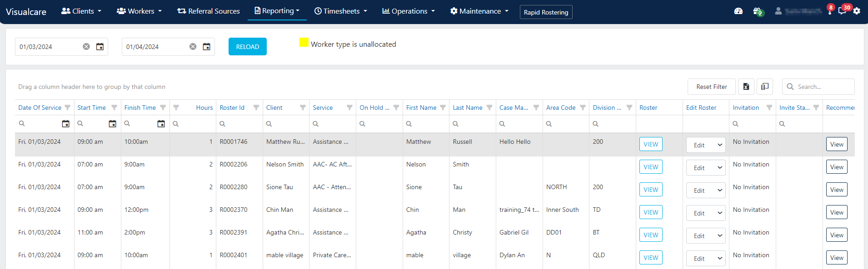Screen dimensions: 868x269
Task: Open the user account icon
Action: click(778, 11)
